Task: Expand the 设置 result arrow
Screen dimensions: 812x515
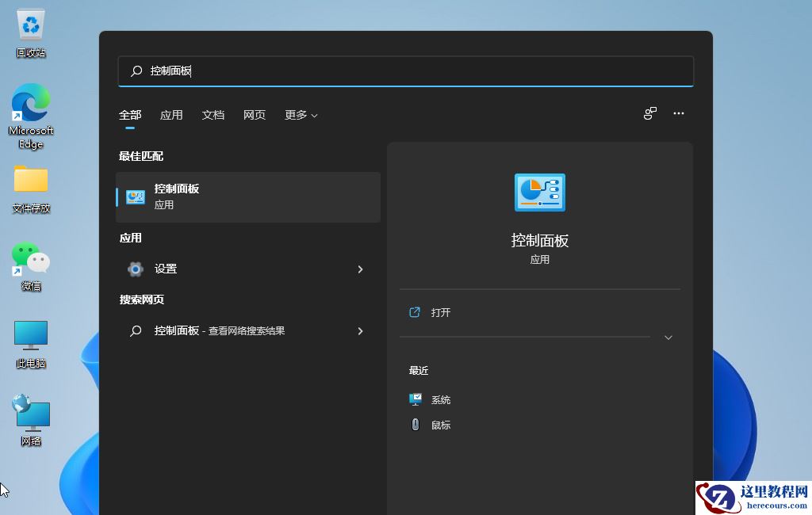Action: pyautogui.click(x=361, y=269)
